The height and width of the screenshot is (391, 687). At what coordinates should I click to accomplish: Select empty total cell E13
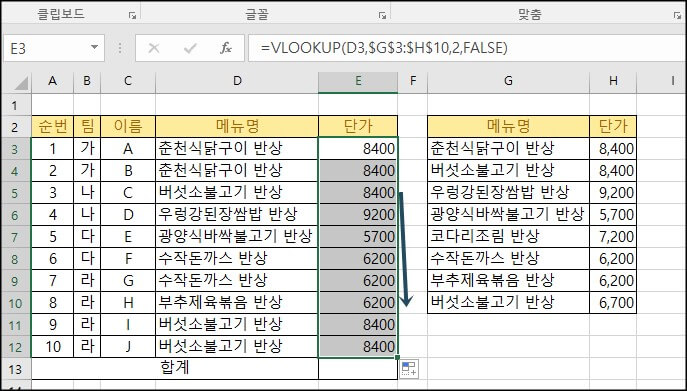pyautogui.click(x=358, y=369)
